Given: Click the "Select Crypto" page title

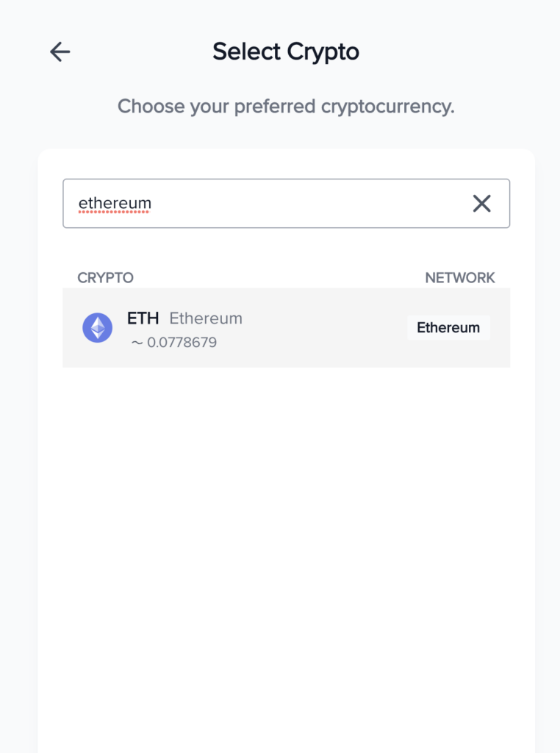Looking at the screenshot, I should 286,52.
